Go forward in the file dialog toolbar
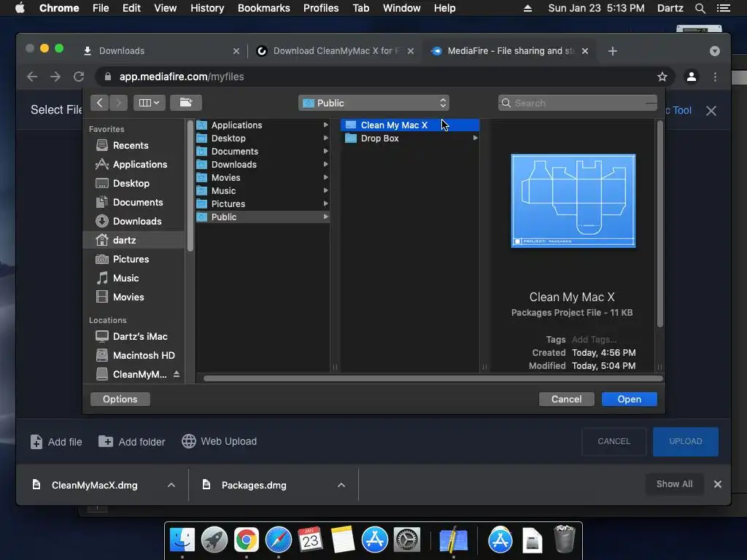 point(119,103)
